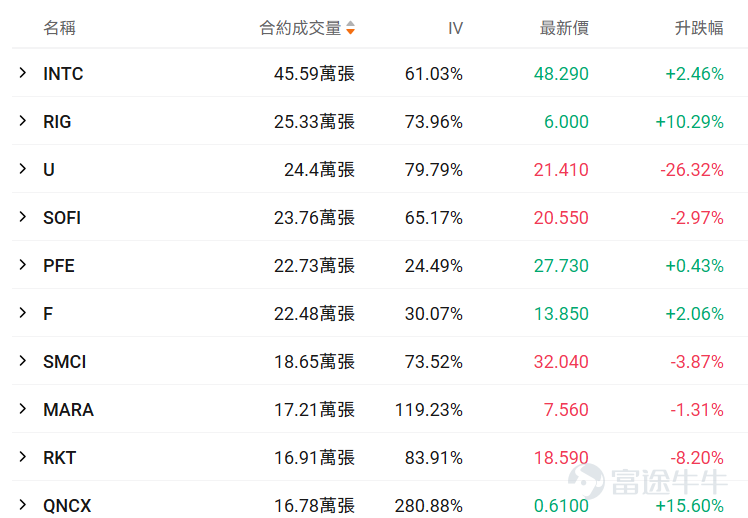Click latest price 21.410
This screenshot has height=518, width=748.
click(x=561, y=170)
